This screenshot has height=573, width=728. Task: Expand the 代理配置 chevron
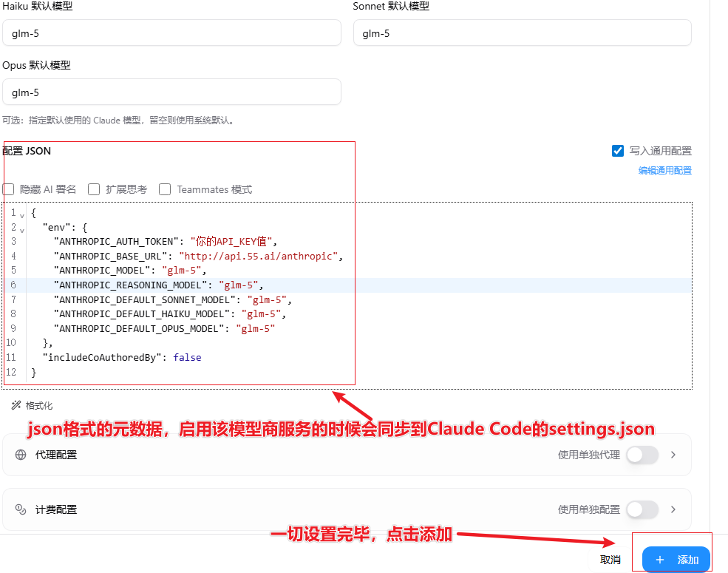point(673,455)
